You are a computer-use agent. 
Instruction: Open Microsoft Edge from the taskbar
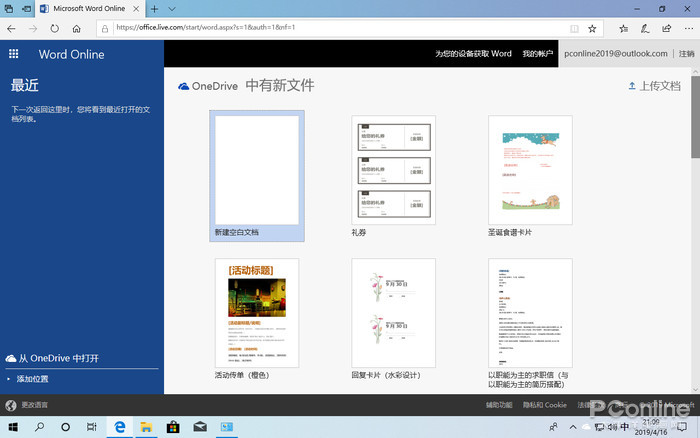click(x=119, y=427)
